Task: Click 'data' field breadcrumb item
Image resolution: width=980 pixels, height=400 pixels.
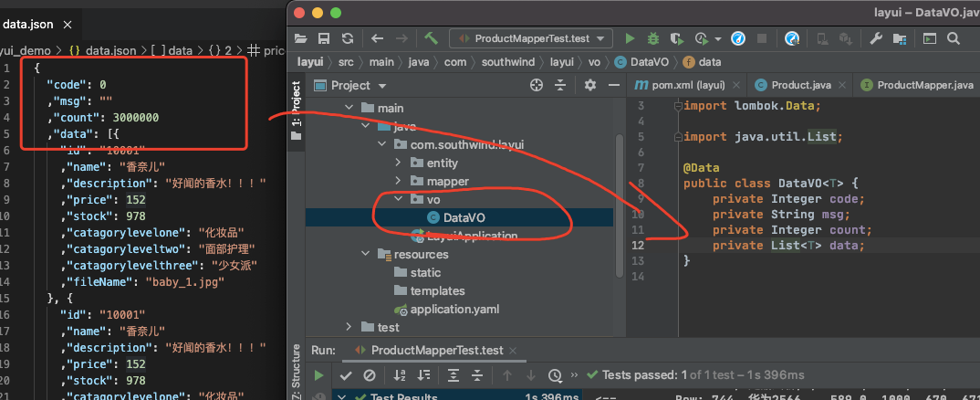Action: (x=703, y=62)
